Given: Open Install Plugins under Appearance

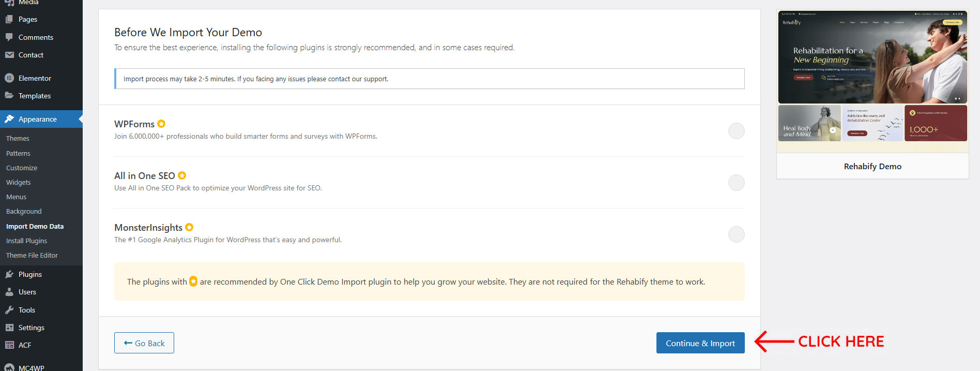Looking at the screenshot, I should (26, 241).
